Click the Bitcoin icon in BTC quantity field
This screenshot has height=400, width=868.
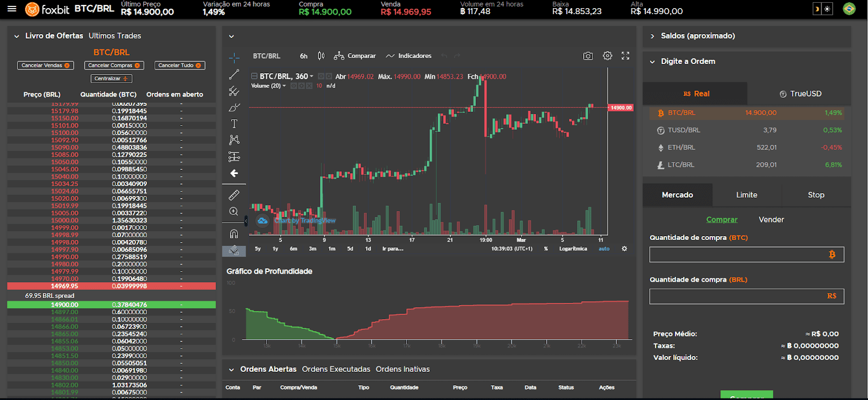point(832,255)
